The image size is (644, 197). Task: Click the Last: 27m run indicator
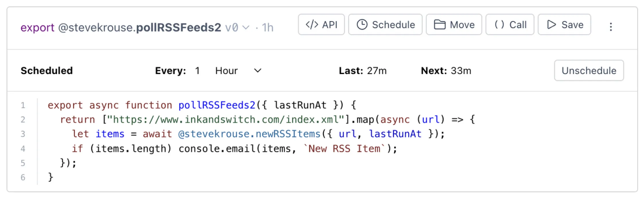(362, 71)
